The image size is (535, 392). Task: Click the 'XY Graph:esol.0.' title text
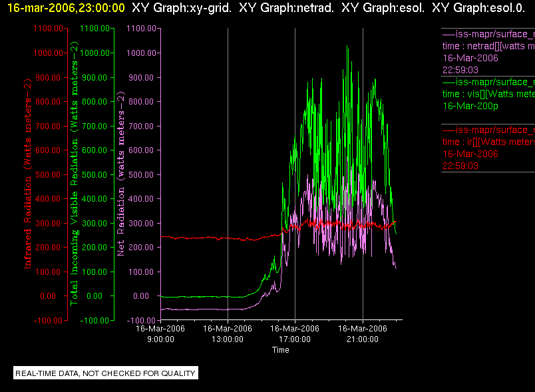[478, 8]
